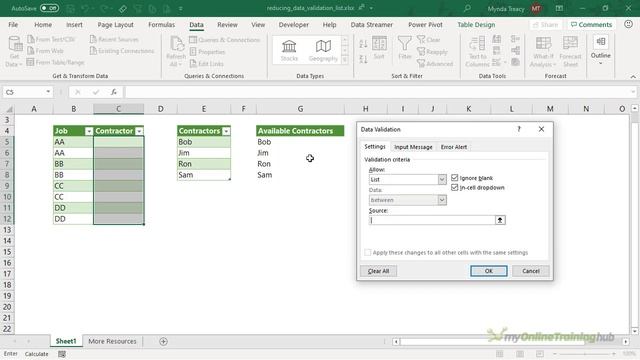
Task: Click From Web option
Action: (x=45, y=51)
